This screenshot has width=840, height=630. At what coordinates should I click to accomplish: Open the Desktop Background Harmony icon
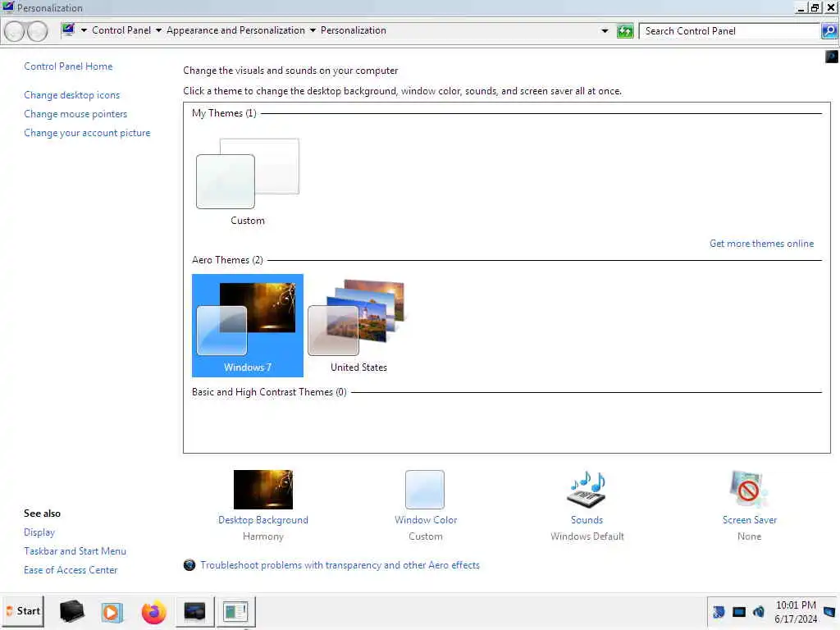point(263,490)
